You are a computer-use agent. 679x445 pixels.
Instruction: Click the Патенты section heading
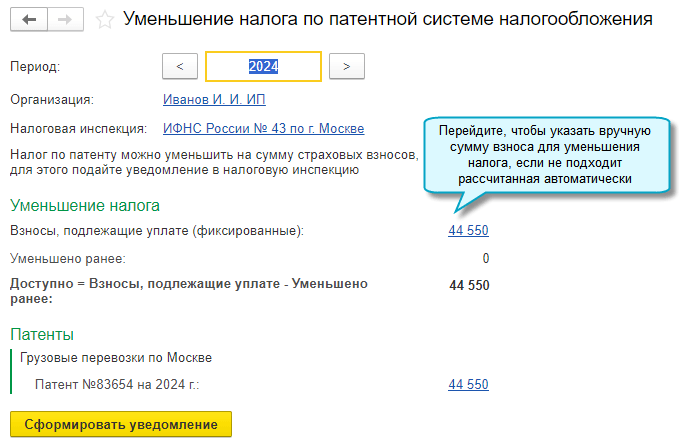[42, 334]
